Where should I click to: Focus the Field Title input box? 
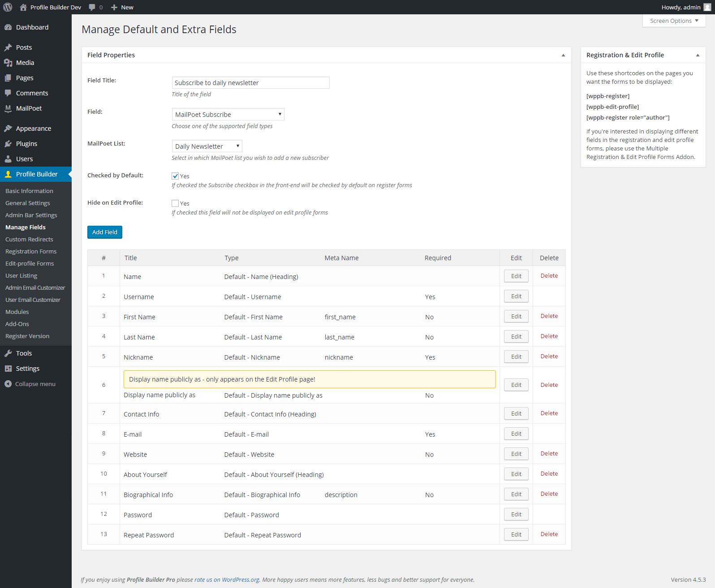[251, 82]
